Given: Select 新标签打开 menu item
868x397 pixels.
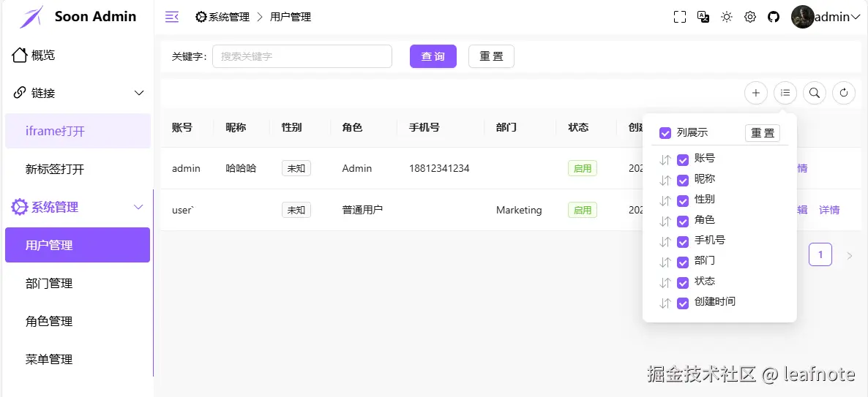Looking at the screenshot, I should 78,169.
